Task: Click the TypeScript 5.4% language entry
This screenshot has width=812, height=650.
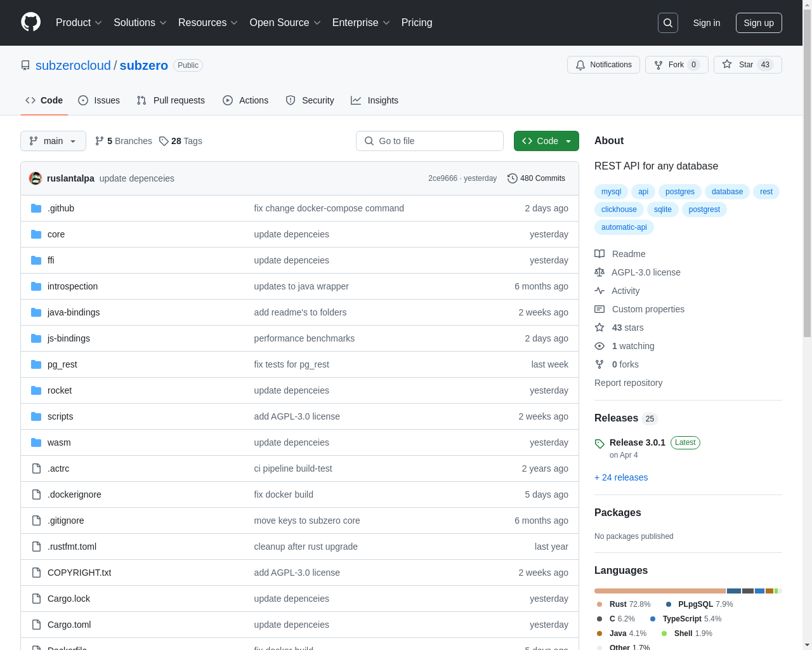Action: click(x=686, y=619)
